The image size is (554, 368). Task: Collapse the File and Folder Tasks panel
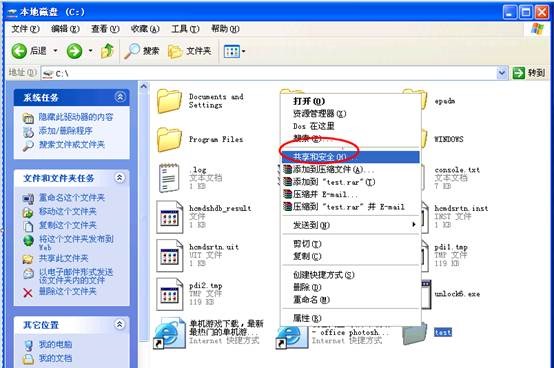120,178
